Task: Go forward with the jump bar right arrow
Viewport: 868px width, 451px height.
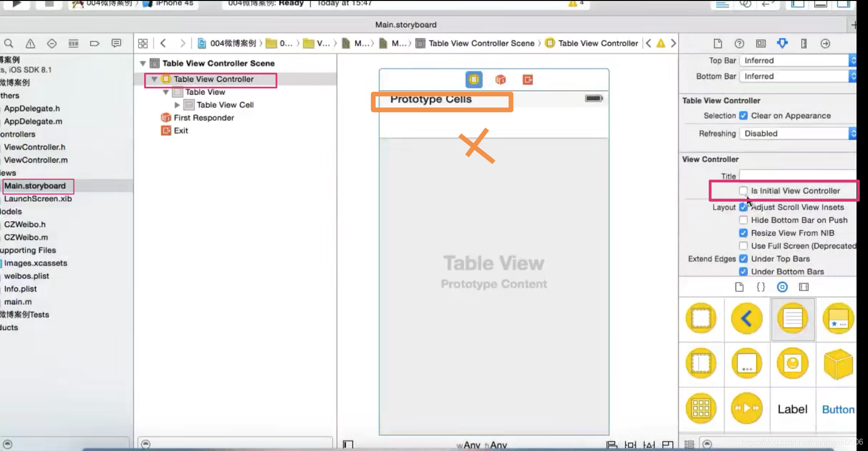Action: pyautogui.click(x=182, y=43)
